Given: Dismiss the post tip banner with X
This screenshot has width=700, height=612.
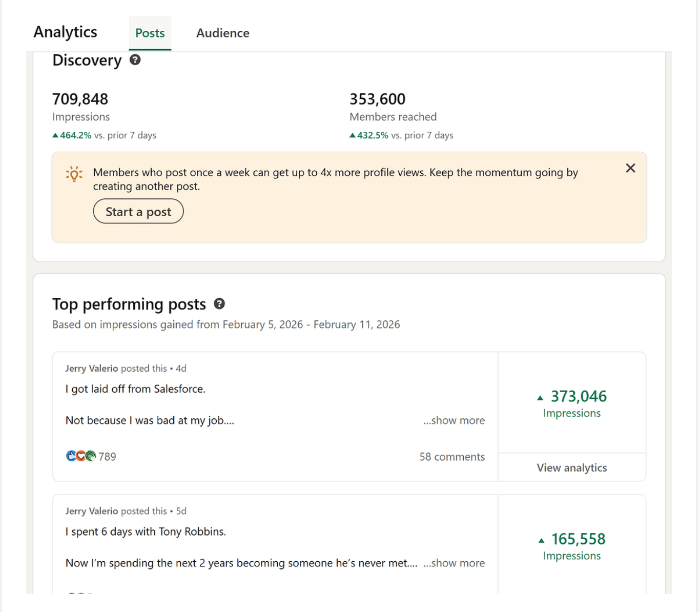Looking at the screenshot, I should coord(630,168).
